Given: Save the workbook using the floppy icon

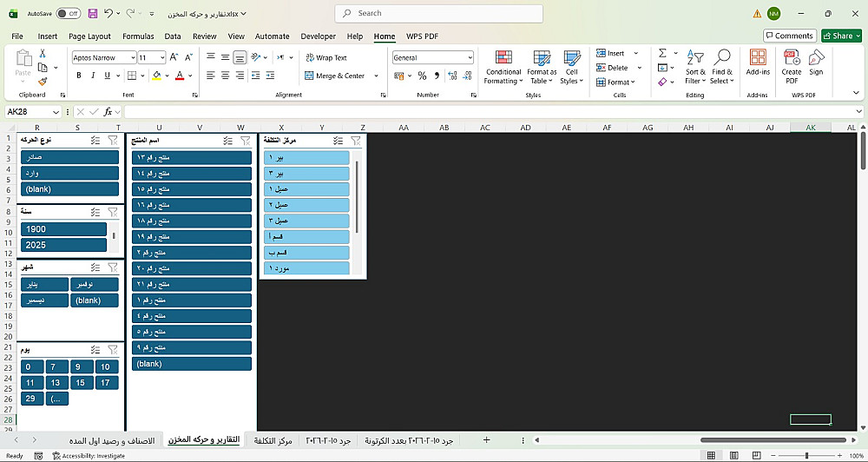Looking at the screenshot, I should pos(92,14).
